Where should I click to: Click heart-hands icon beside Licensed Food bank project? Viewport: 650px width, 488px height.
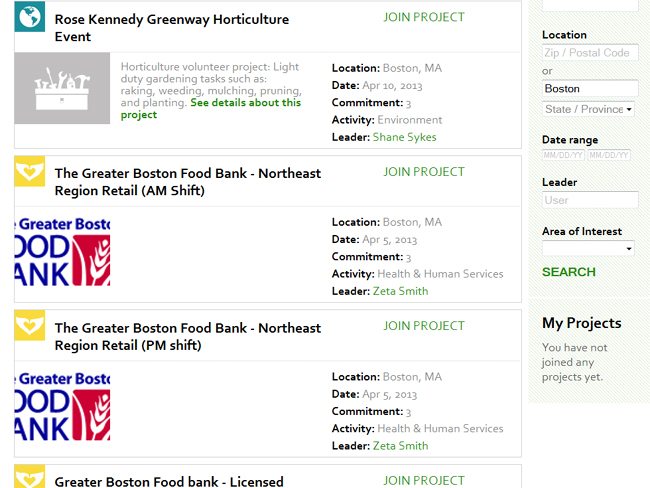coord(29,476)
